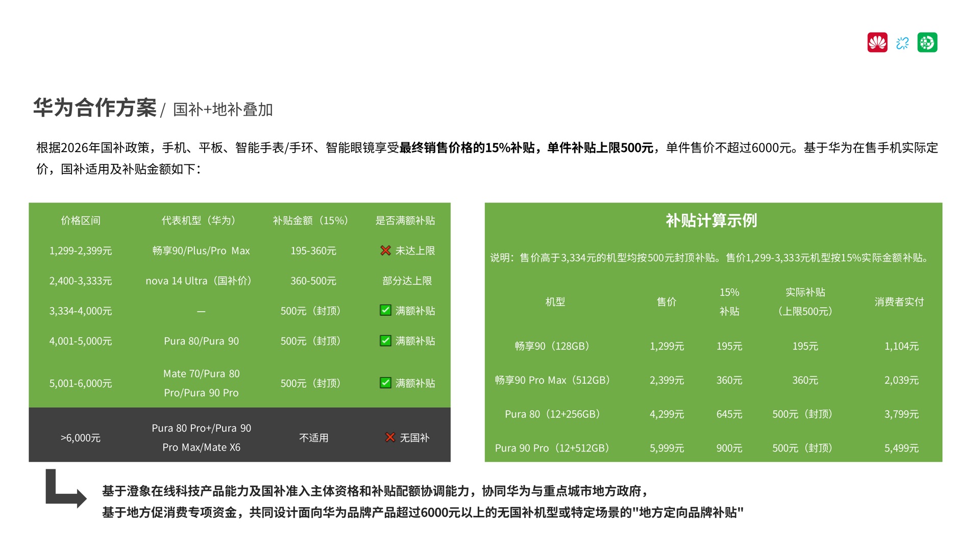This screenshot has width=980, height=551.
Task: Click the 900元 subsidy cell
Action: coord(729,448)
